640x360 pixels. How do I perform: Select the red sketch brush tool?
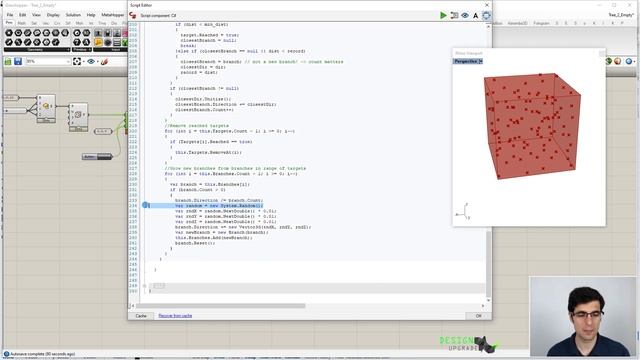pos(104,61)
